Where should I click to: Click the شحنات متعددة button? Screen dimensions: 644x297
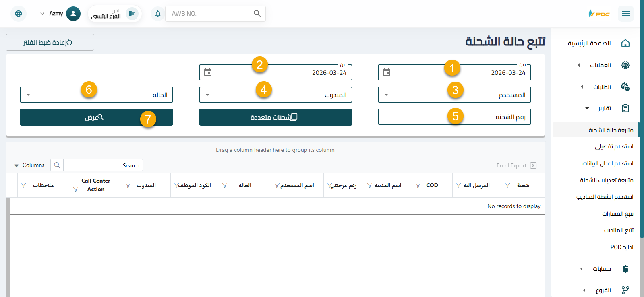[x=275, y=117]
